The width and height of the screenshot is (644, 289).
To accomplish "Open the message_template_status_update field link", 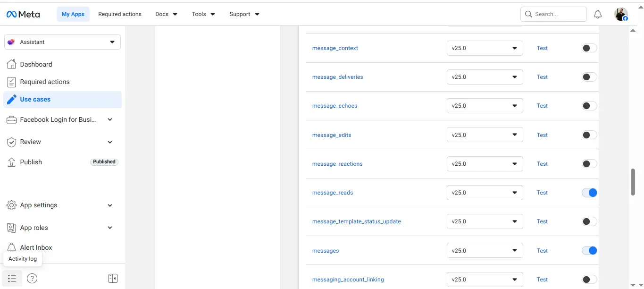I will pyautogui.click(x=356, y=221).
